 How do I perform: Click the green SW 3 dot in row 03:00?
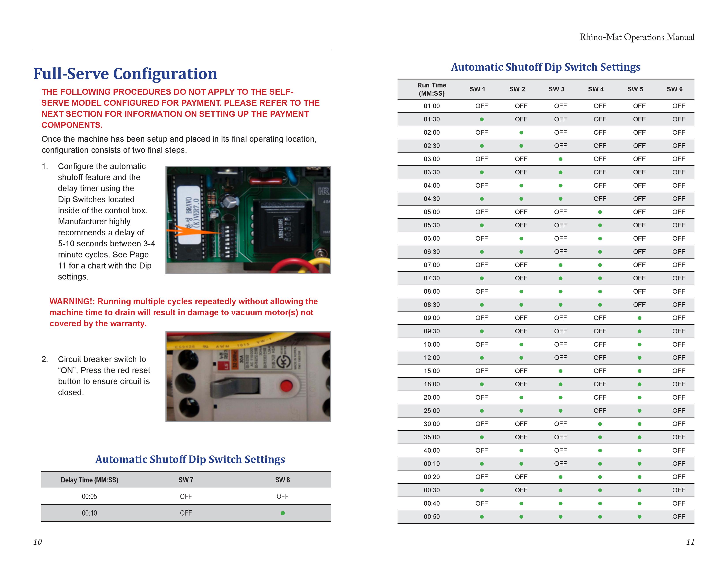pyautogui.click(x=560, y=159)
